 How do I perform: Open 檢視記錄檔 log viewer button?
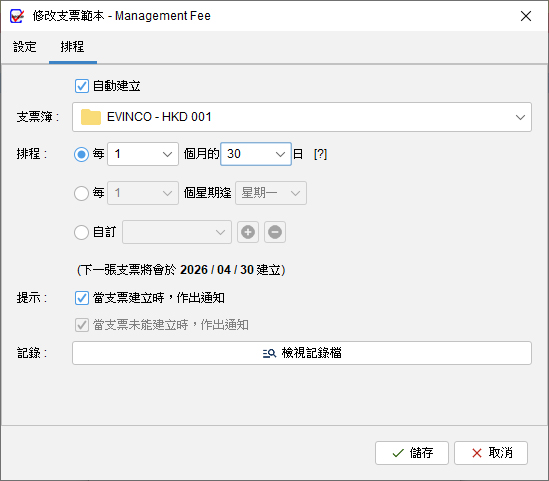point(302,353)
